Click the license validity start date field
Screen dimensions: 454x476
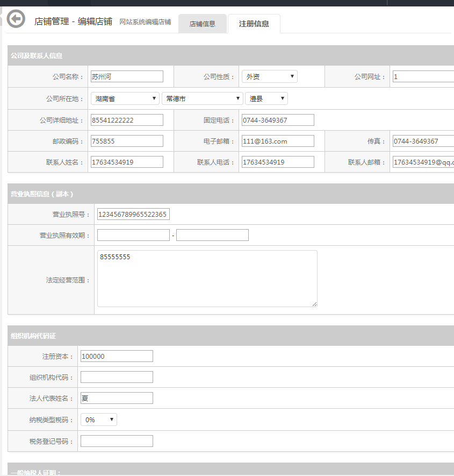(133, 235)
